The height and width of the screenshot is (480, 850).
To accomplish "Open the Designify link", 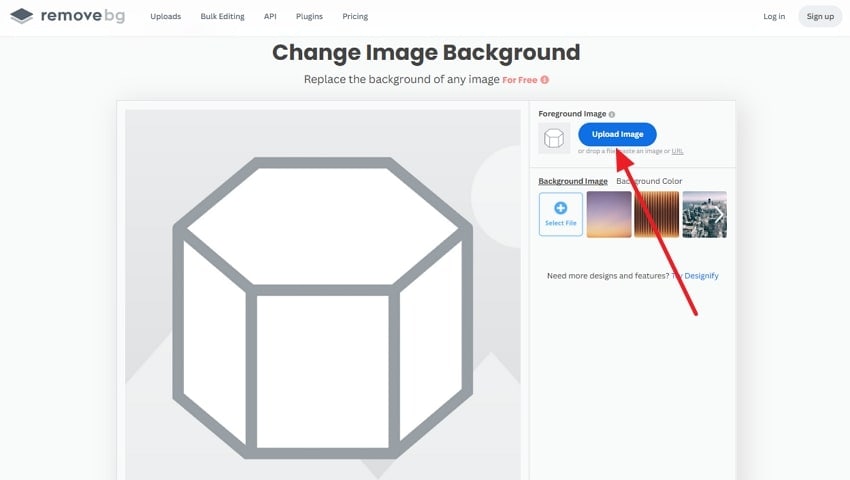I will (701, 276).
